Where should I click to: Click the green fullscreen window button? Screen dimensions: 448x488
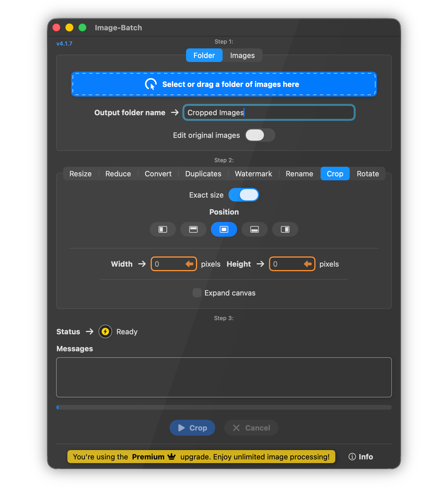[x=82, y=27]
